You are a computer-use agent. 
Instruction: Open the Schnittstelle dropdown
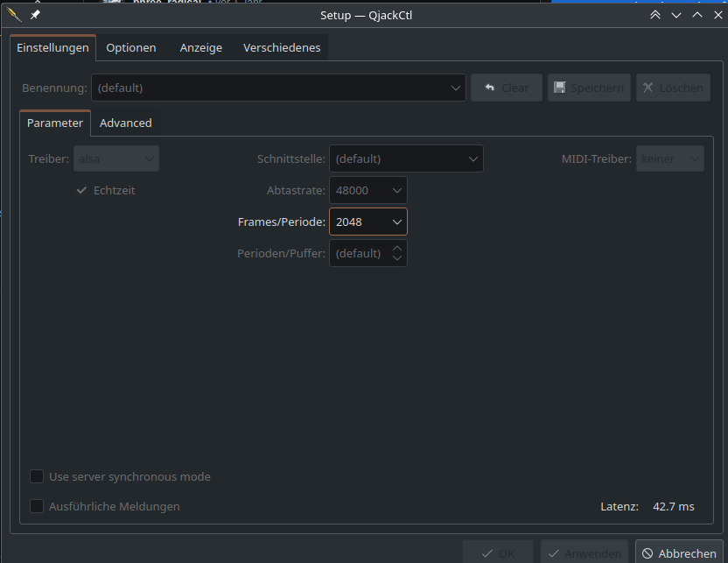coord(406,158)
